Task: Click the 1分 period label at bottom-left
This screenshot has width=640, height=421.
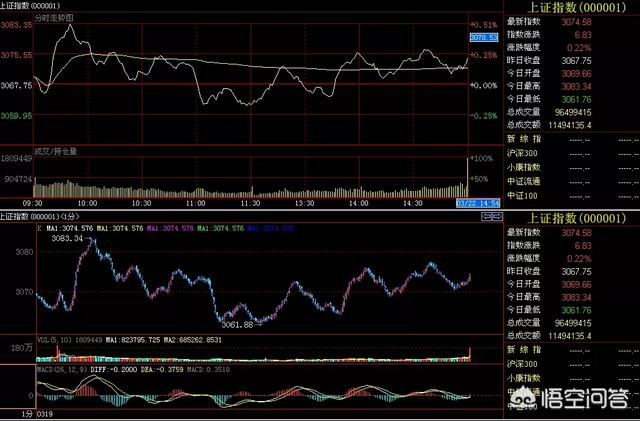Action: [8, 414]
